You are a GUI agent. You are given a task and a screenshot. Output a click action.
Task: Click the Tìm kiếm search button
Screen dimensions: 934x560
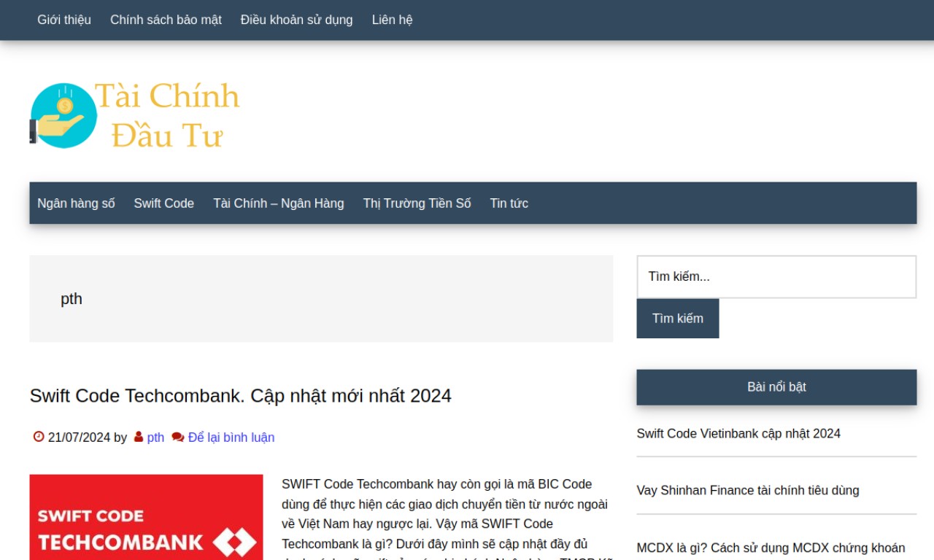(678, 319)
